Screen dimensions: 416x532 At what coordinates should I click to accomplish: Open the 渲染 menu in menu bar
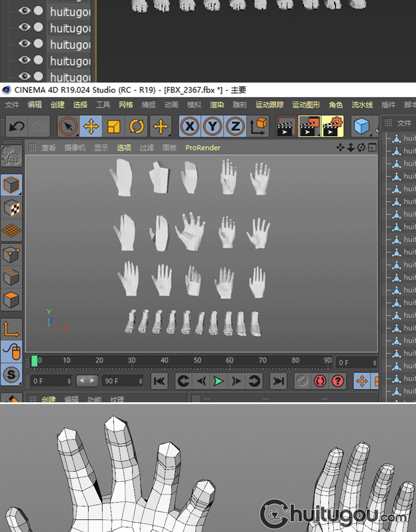(217, 105)
